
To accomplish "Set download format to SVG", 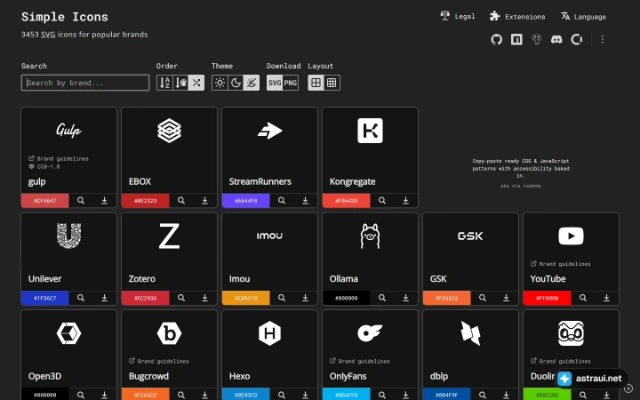I will click(275, 83).
